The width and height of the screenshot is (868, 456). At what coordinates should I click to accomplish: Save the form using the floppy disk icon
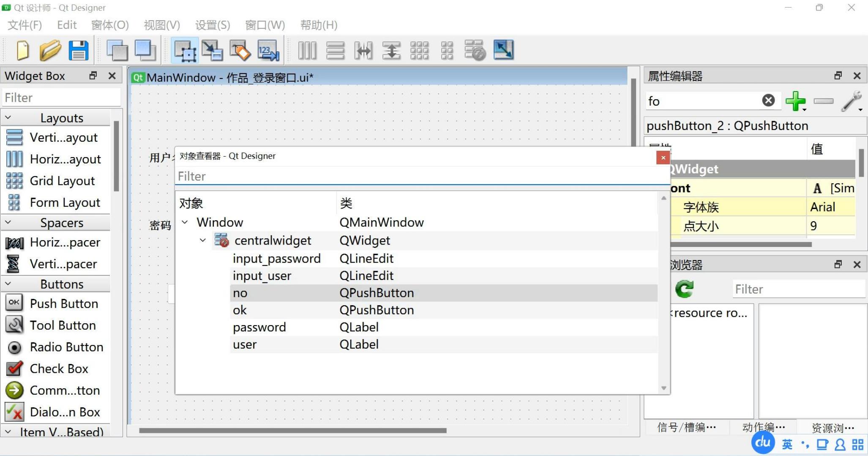coord(79,50)
